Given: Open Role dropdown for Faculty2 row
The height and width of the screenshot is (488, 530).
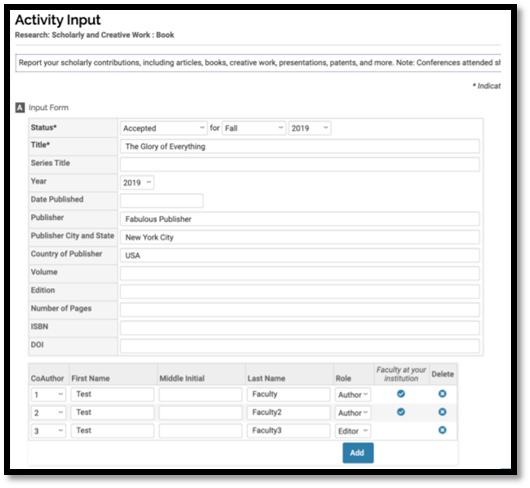Looking at the screenshot, I should (353, 413).
